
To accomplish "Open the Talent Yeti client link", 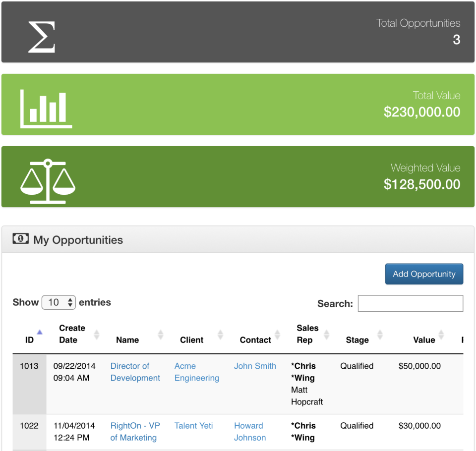I will (x=193, y=426).
